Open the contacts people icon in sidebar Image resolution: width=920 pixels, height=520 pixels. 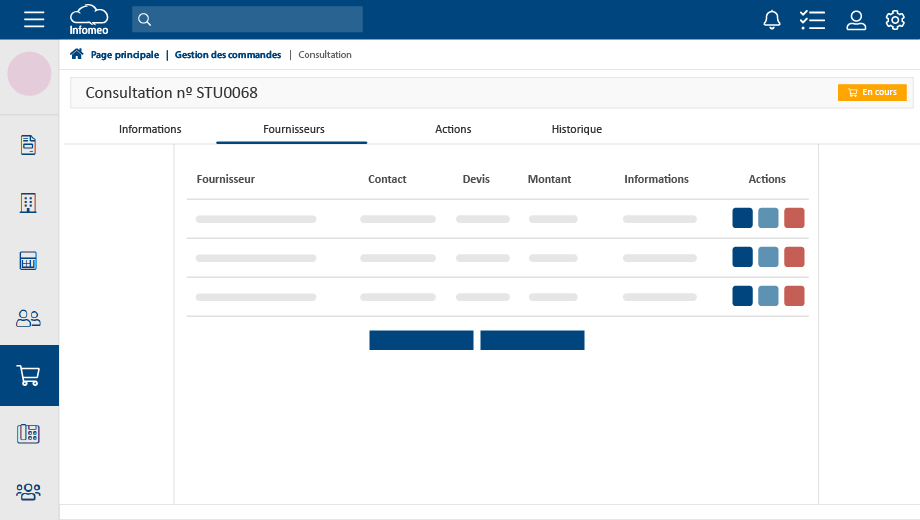click(x=29, y=319)
